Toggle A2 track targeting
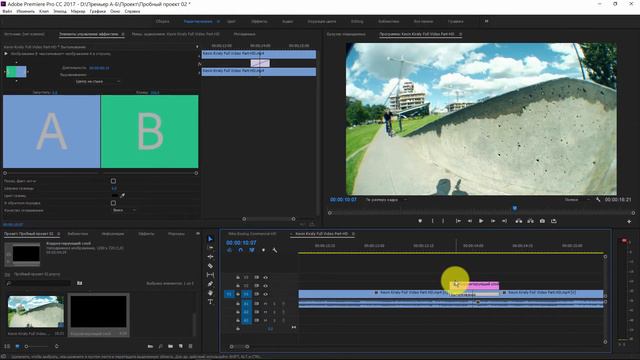The width and height of the screenshot is (640, 360). (x=246, y=312)
